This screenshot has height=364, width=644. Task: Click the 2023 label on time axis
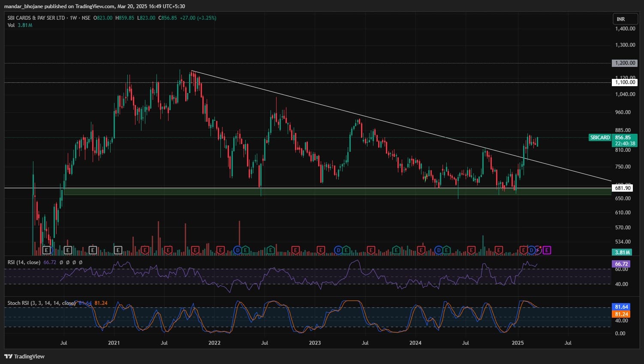(x=315, y=343)
